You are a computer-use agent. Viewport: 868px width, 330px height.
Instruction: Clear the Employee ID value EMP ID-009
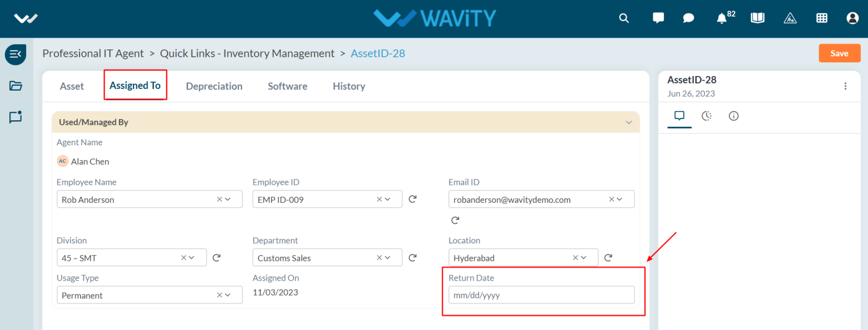(379, 199)
